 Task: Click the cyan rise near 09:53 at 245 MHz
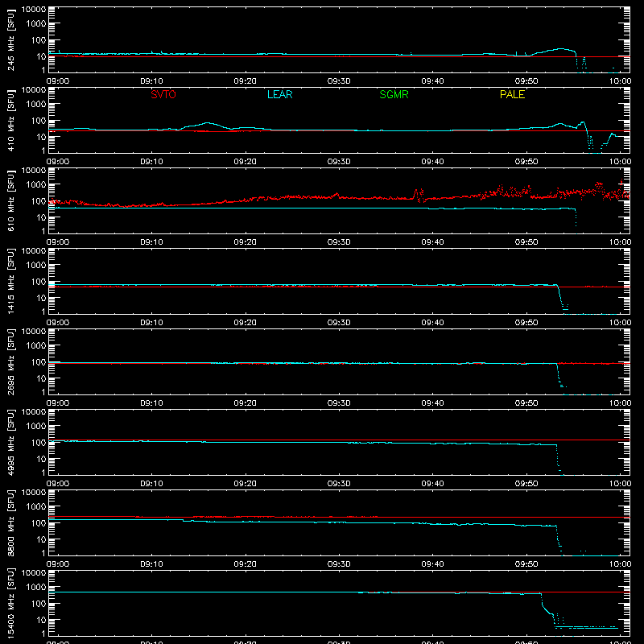coord(560,50)
